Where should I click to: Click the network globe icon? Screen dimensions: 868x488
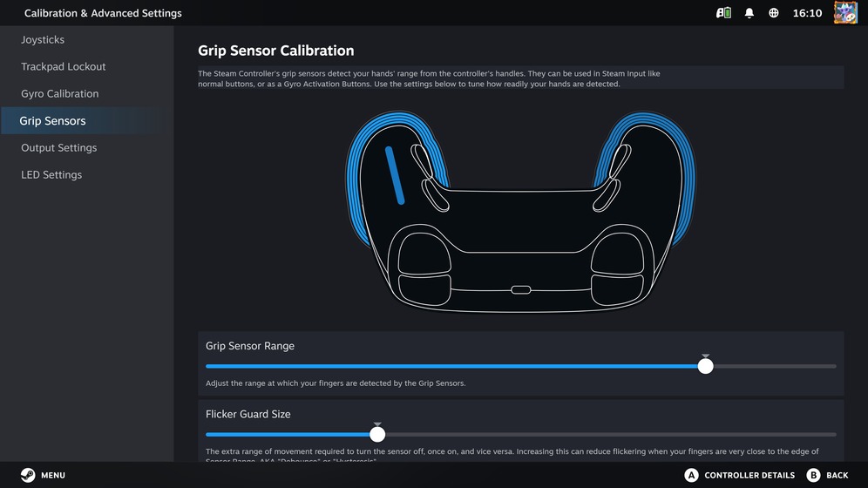pyautogui.click(x=773, y=13)
